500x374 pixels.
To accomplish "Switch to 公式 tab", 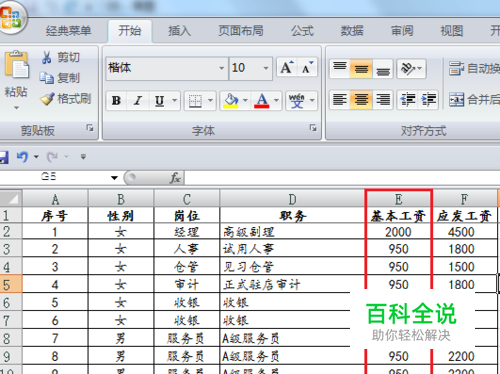I will (302, 31).
